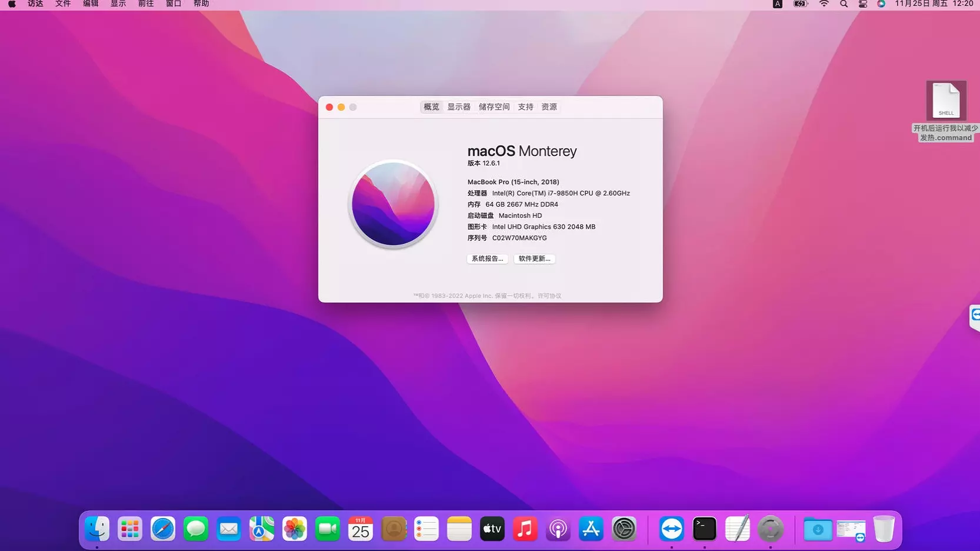Switch to the 显示器 tab
Screen dimensions: 980x551
[x=459, y=107]
